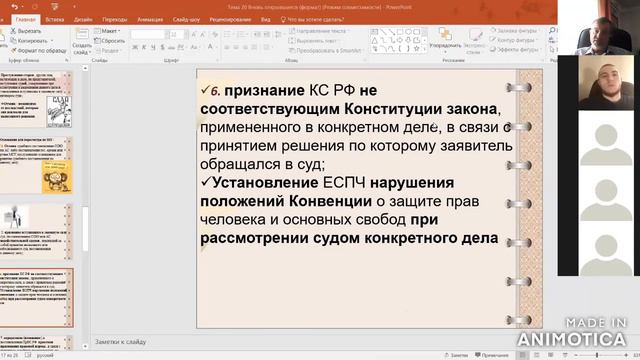Image resolution: width=640 pixels, height=360 pixels.
Task: Select the rectangle shape in shapes gallery
Action: click(x=400, y=32)
